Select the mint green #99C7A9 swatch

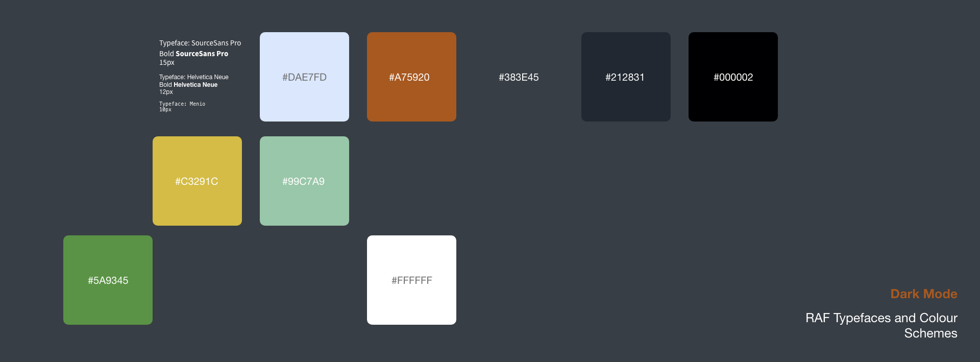[304, 181]
